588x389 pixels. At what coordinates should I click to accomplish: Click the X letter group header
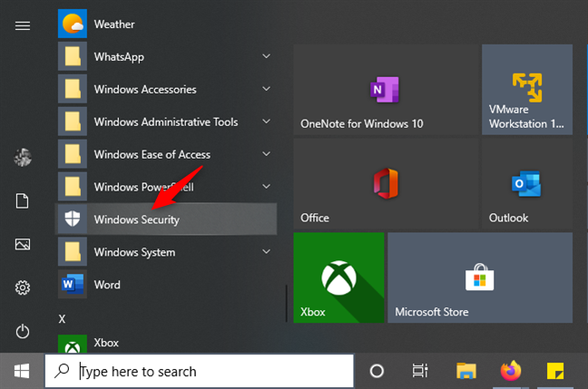click(x=62, y=319)
